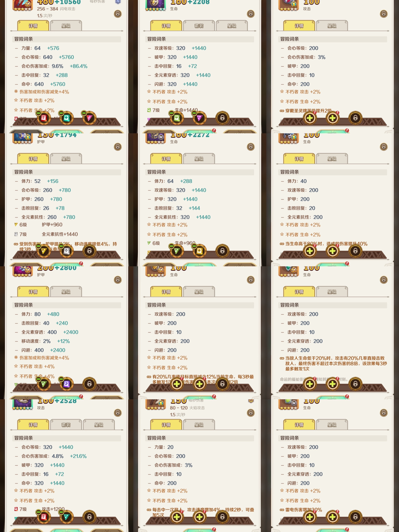The height and width of the screenshot is (532, 399).
Task: Add gem to right empty slot, 雷电伤害 panel
Action: 333,517
